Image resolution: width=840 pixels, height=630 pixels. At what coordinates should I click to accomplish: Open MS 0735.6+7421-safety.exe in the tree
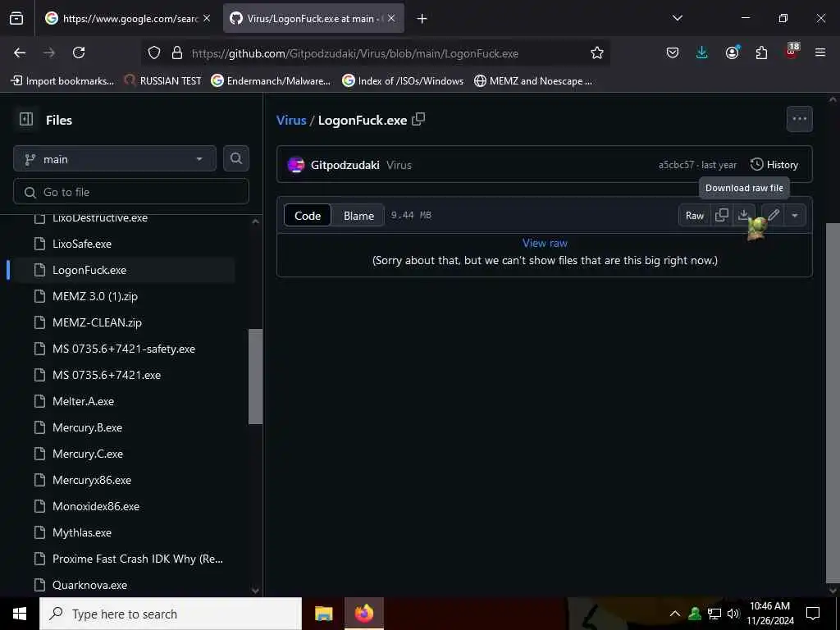[x=124, y=349]
